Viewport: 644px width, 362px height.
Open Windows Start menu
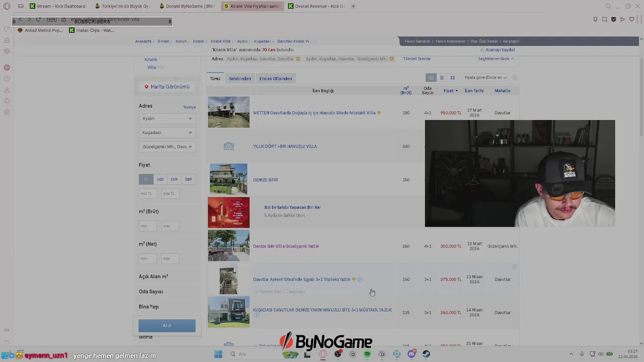pos(218,354)
